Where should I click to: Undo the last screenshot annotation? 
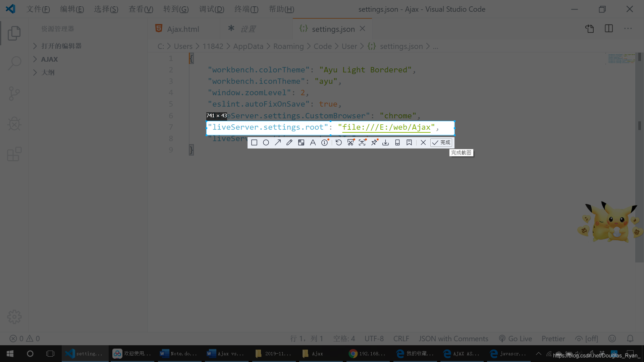(339, 142)
